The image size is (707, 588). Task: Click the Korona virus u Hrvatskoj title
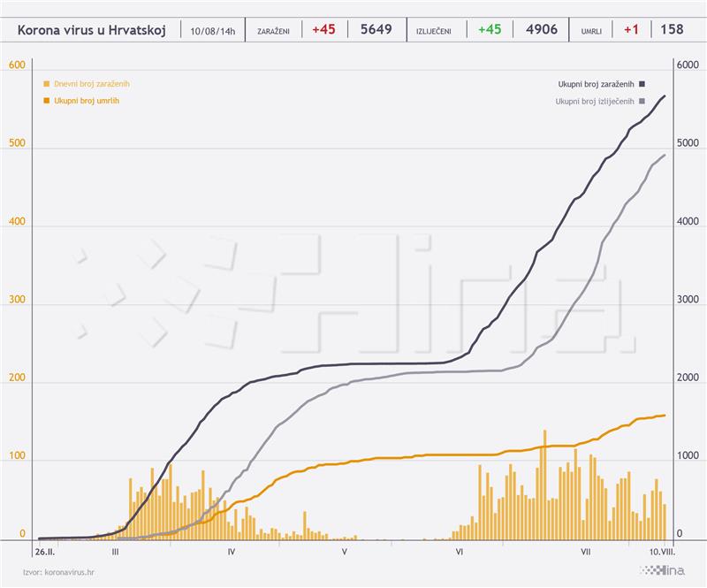[92, 30]
